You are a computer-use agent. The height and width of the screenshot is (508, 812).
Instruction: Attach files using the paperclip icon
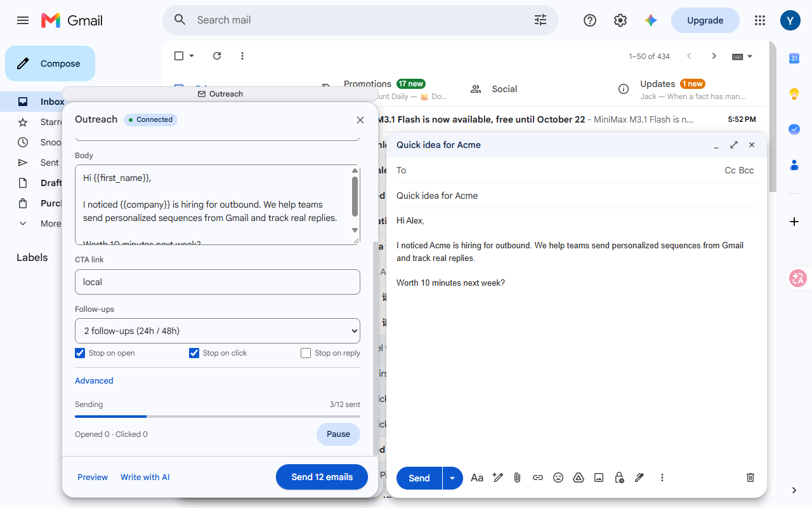click(x=518, y=478)
